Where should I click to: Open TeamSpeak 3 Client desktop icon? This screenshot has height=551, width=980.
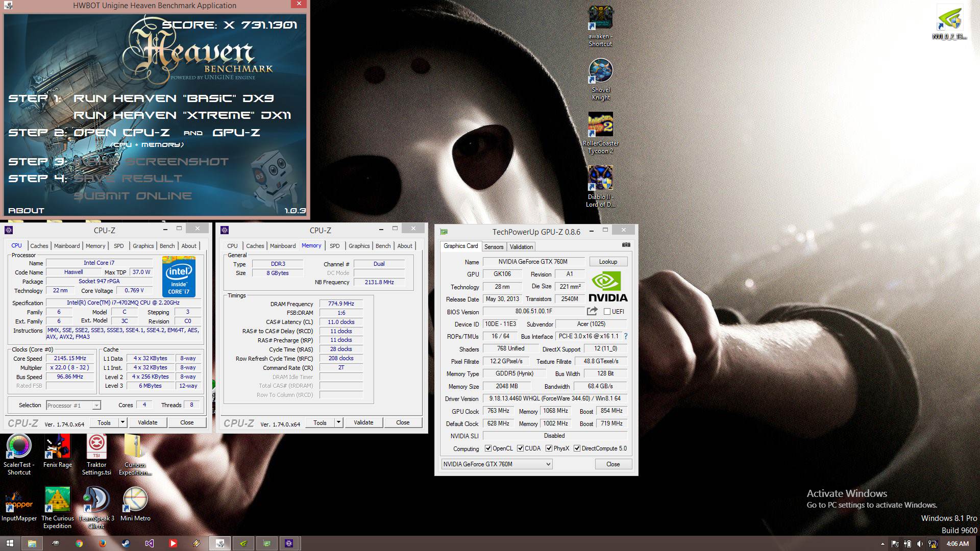pyautogui.click(x=96, y=508)
